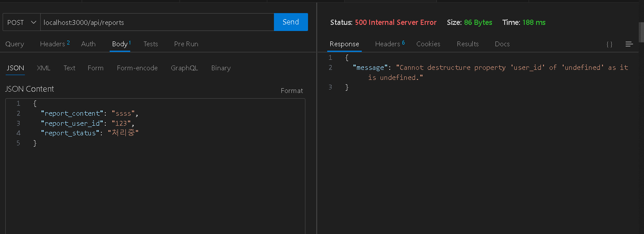The width and height of the screenshot is (644, 234).
Task: Click the JSON Content heading
Action: pos(30,89)
